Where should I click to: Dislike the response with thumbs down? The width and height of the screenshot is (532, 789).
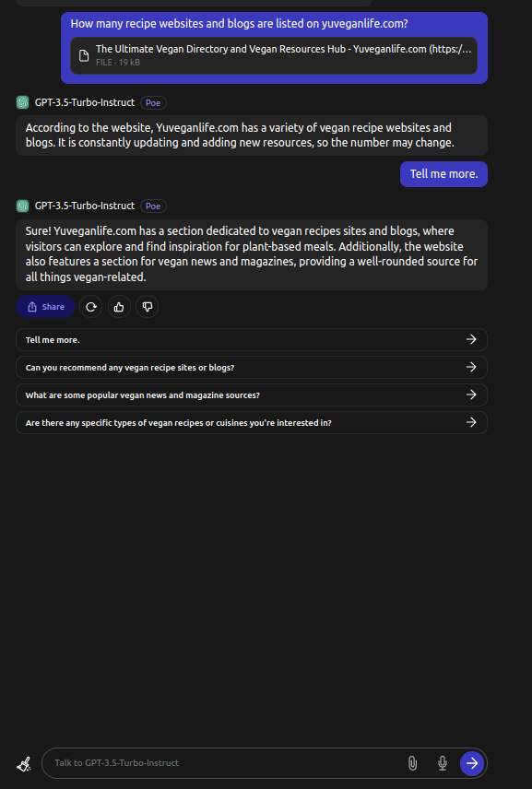[147, 307]
